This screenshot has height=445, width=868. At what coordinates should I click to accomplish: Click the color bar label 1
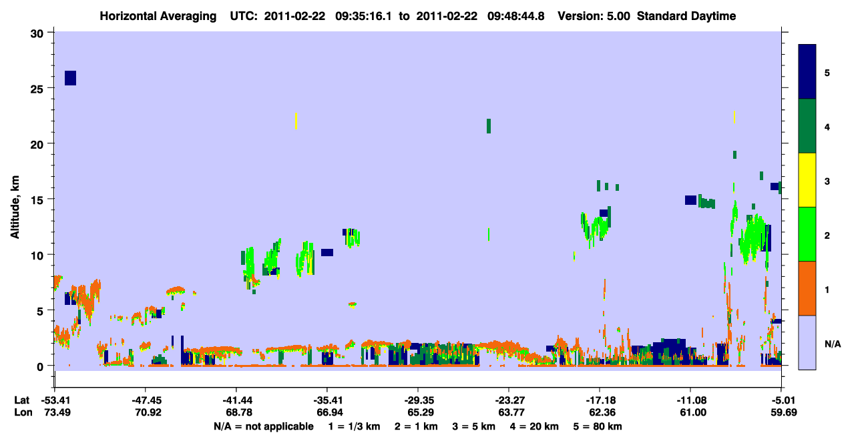click(x=828, y=289)
